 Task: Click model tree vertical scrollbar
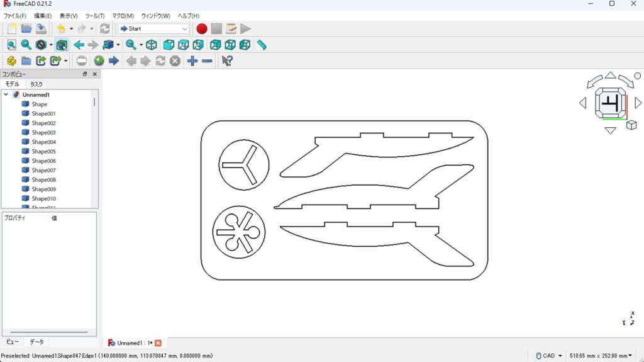(x=94, y=102)
